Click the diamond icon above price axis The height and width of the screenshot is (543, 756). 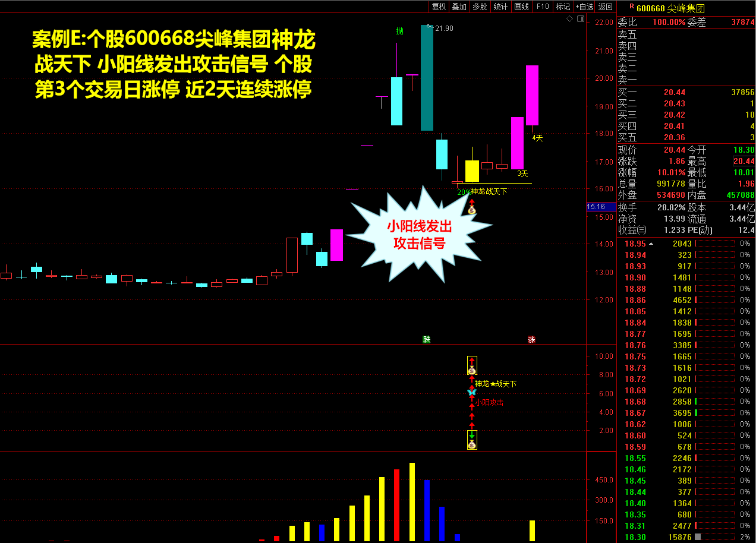569,19
